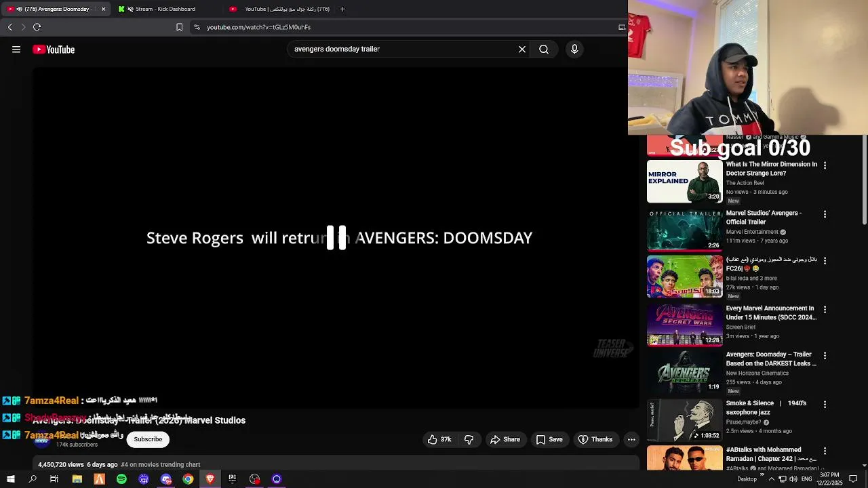Open 'New Horizons Cinematics' channel name
This screenshot has width=868, height=488.
tap(757, 373)
